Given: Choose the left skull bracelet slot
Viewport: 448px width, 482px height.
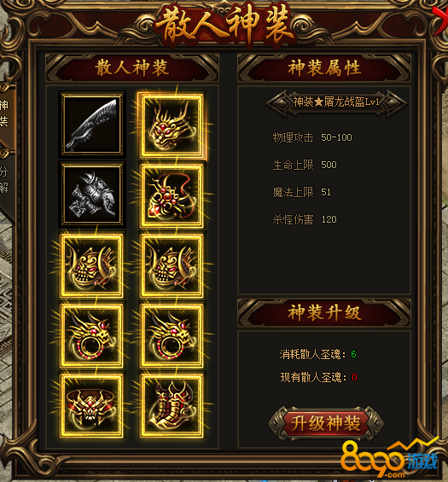Looking at the screenshot, I should 92,265.
